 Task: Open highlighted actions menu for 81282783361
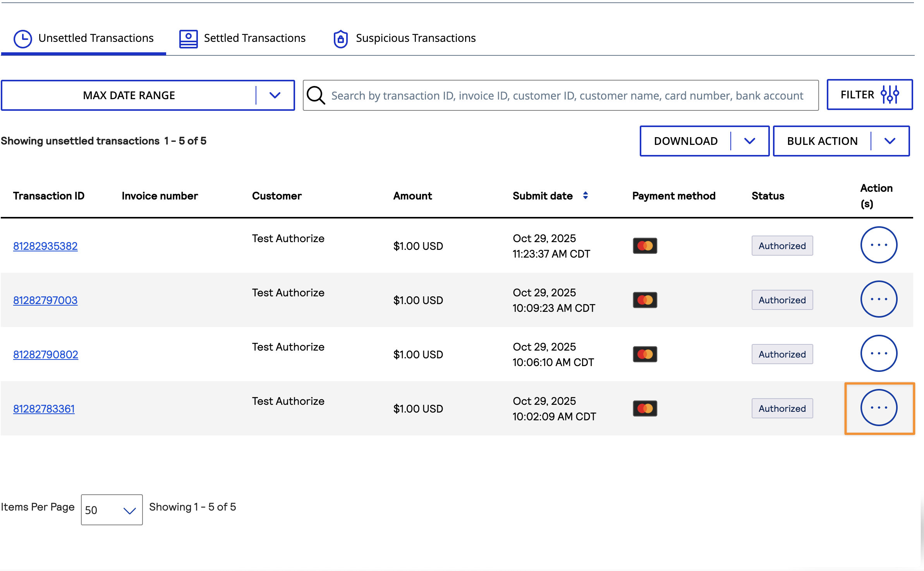(878, 408)
